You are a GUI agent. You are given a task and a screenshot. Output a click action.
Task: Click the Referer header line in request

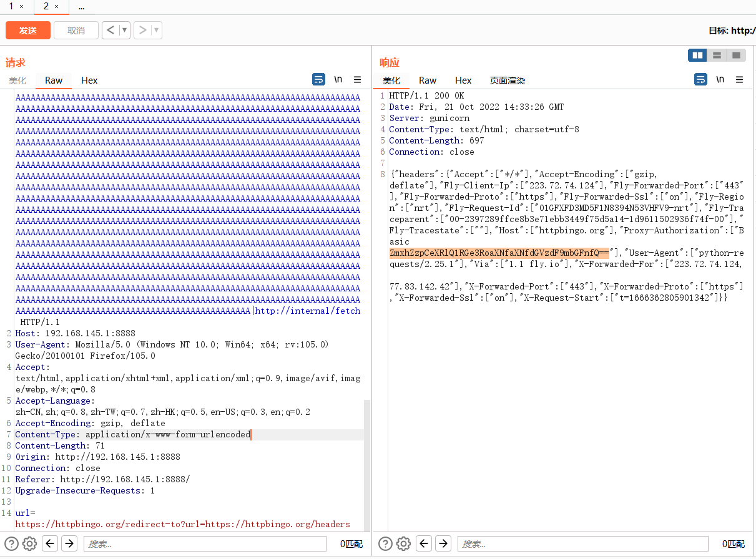[102, 479]
